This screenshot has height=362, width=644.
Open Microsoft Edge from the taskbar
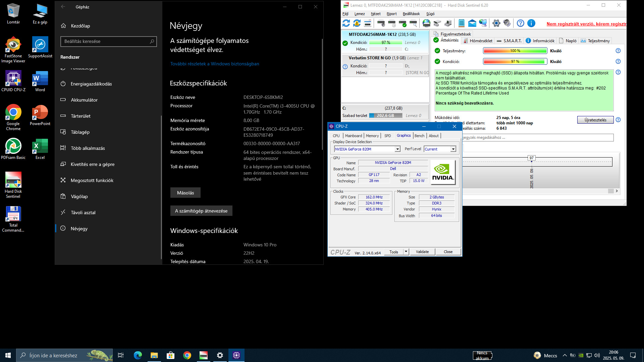[138, 355]
